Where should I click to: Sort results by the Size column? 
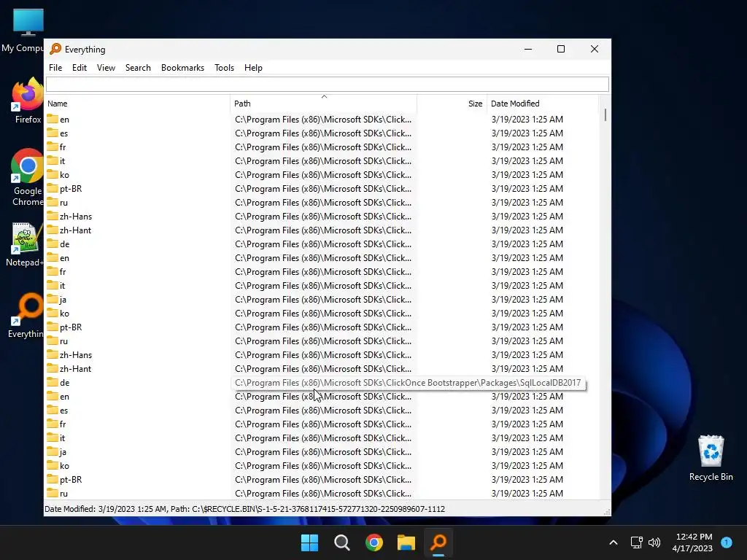coord(452,104)
